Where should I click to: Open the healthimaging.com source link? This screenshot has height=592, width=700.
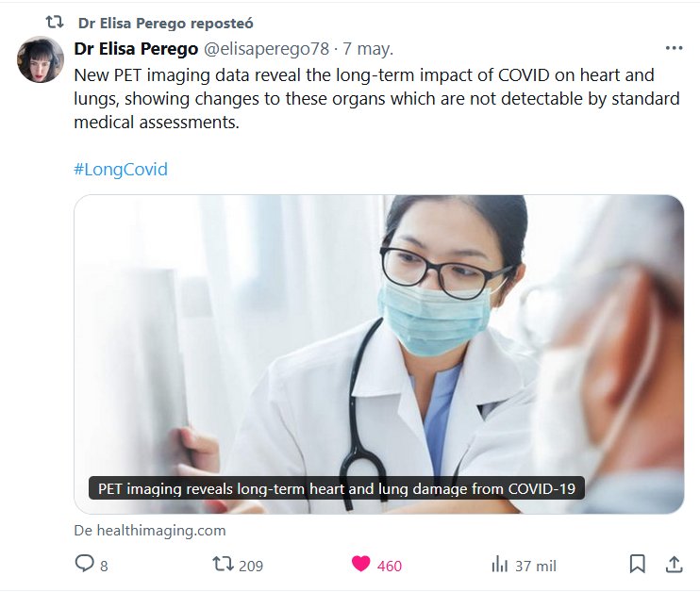150,530
